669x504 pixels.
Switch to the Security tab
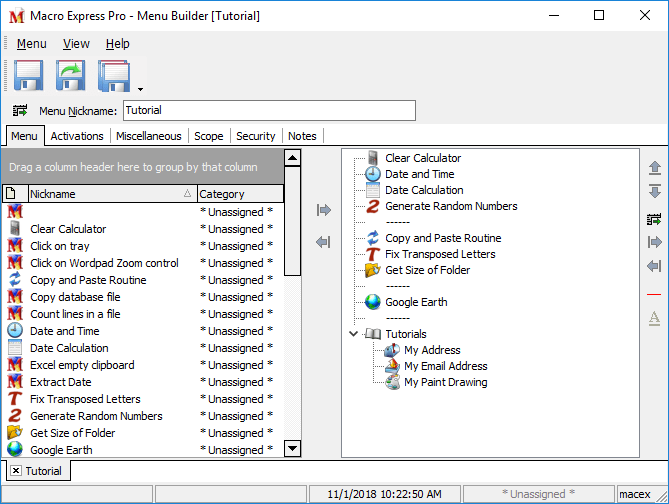point(256,136)
